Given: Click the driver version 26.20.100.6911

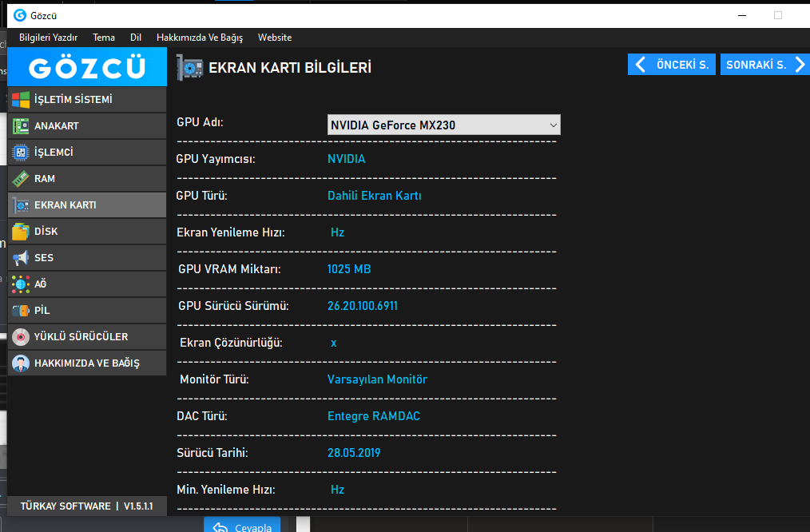Looking at the screenshot, I should [363, 306].
